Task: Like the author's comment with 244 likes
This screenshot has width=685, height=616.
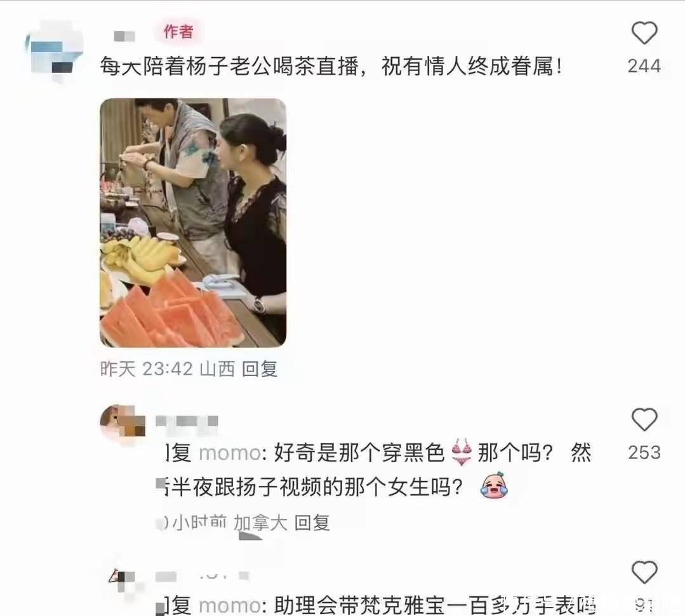Action: (x=644, y=33)
